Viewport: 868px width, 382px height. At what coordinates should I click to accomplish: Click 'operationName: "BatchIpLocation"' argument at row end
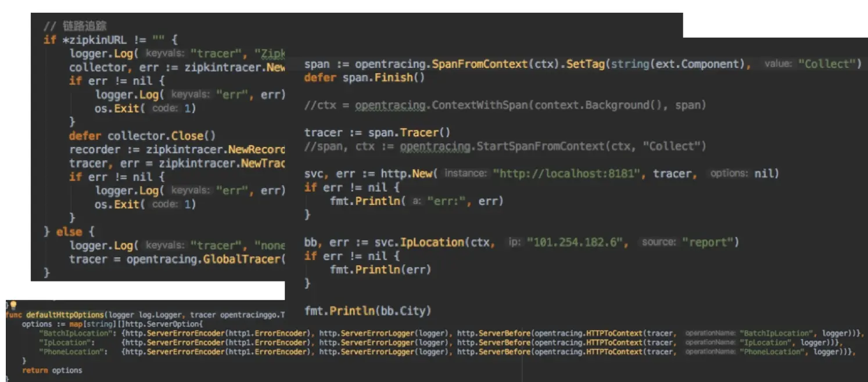[x=748, y=333]
